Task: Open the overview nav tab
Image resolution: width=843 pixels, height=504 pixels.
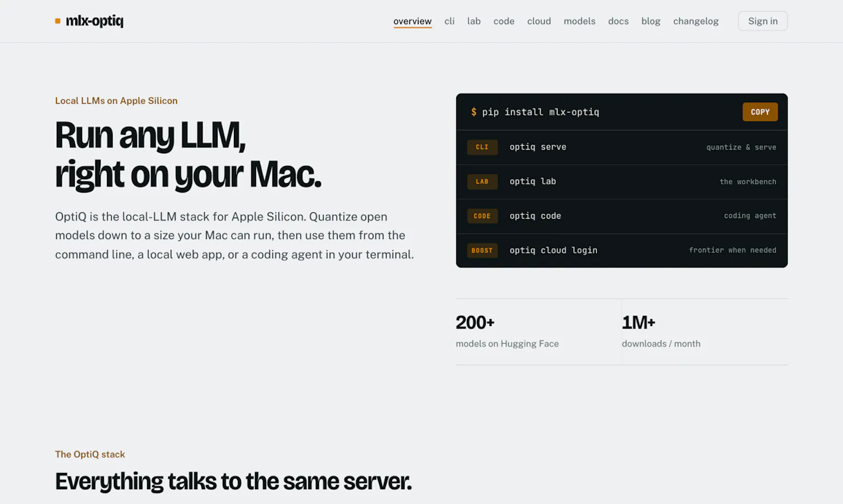Action: click(413, 21)
